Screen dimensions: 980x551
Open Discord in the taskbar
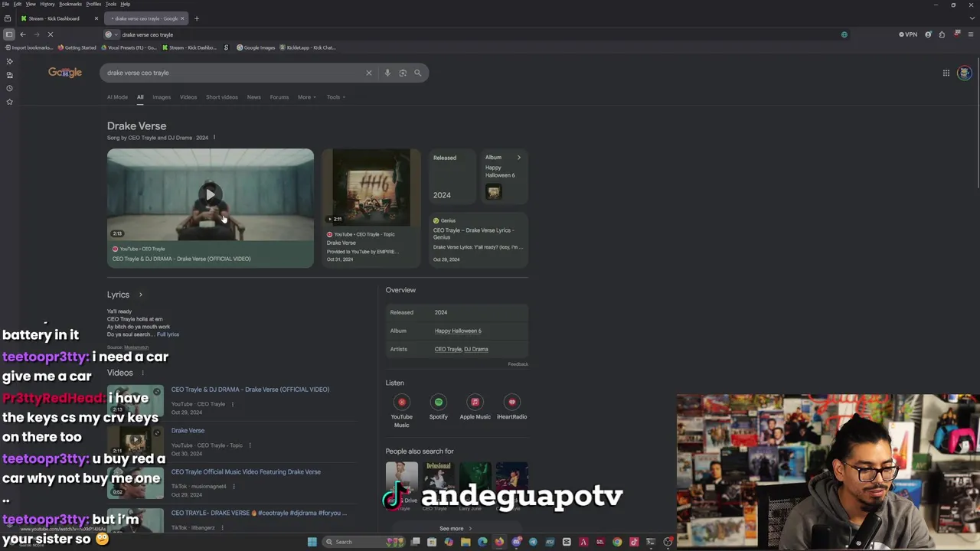click(516, 542)
